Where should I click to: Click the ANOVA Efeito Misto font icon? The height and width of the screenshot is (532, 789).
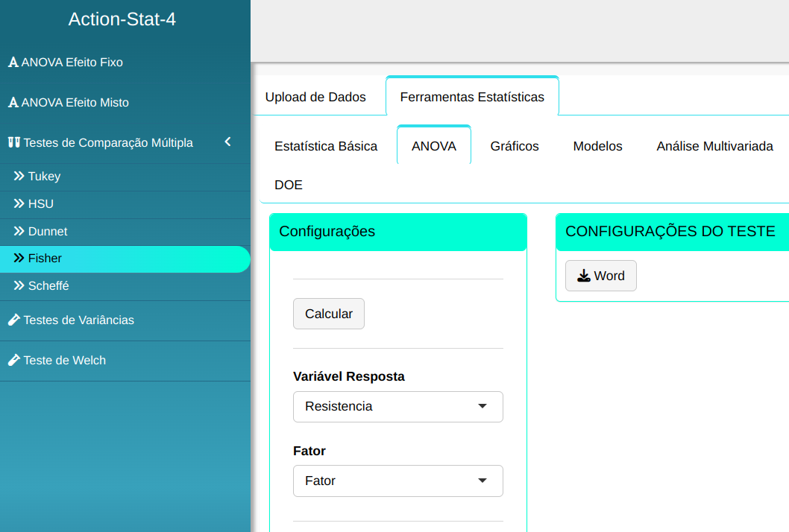pos(13,103)
